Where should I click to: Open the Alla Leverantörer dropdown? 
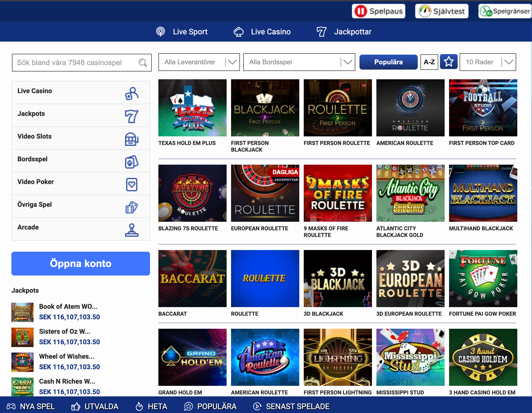point(199,62)
